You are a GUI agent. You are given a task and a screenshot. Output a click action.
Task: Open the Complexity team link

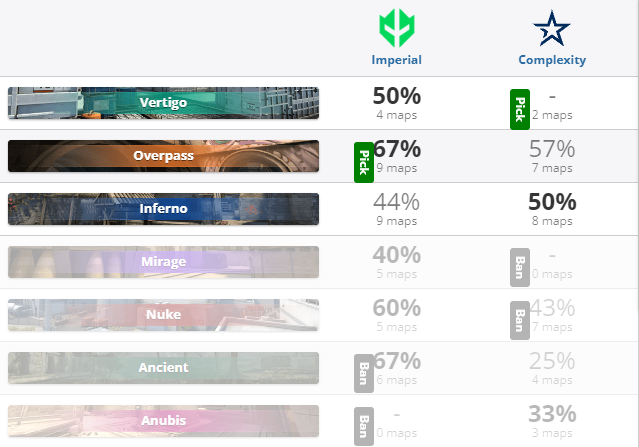point(552,60)
